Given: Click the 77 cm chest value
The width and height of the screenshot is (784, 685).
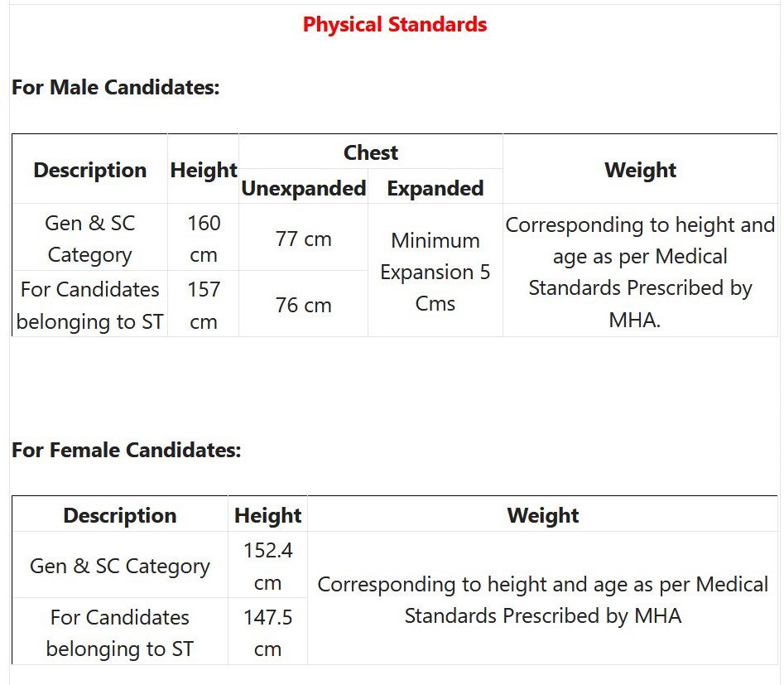Looking at the screenshot, I should (303, 239).
